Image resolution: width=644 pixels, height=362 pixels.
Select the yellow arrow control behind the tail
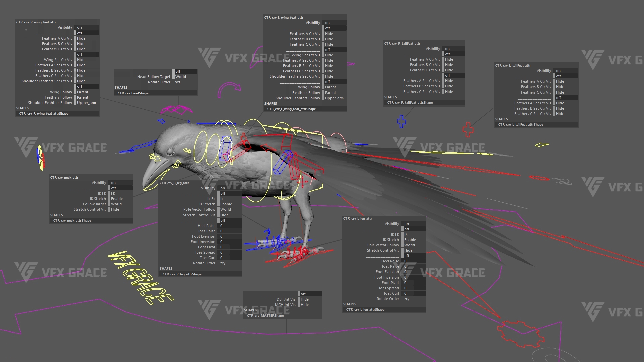click(542, 145)
